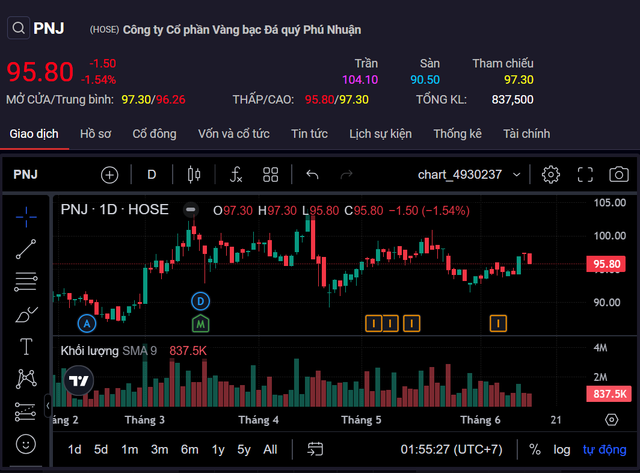Screen dimensions: 640x473
Task: Set chart range to 6m
Action: click(x=189, y=449)
